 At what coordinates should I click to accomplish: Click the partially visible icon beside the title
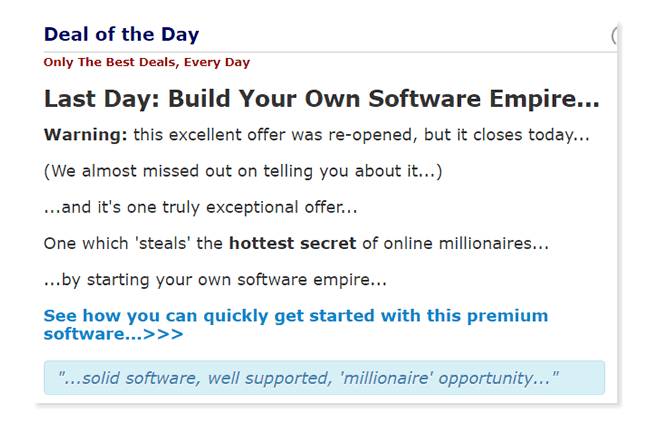(614, 36)
